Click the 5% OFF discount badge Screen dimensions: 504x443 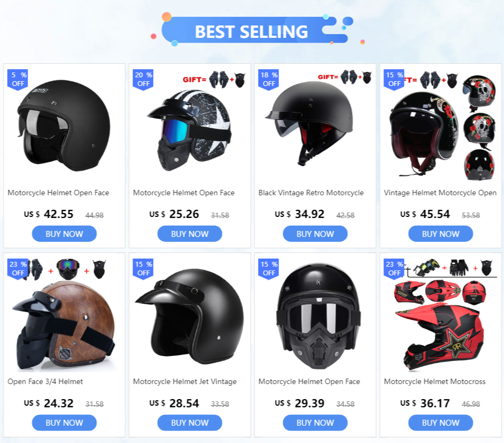(x=18, y=80)
